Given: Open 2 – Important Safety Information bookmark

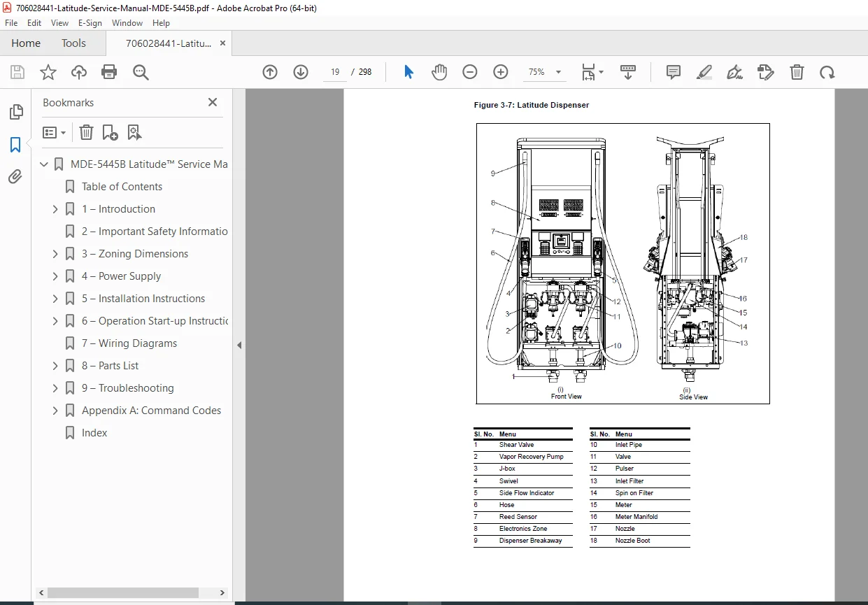Looking at the screenshot, I should pyautogui.click(x=155, y=232).
